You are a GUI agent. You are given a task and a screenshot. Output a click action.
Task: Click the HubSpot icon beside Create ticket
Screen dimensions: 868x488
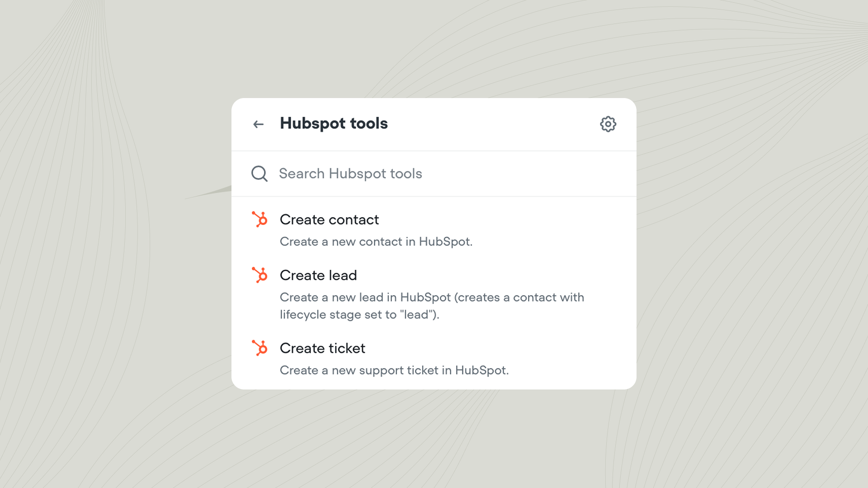(259, 348)
